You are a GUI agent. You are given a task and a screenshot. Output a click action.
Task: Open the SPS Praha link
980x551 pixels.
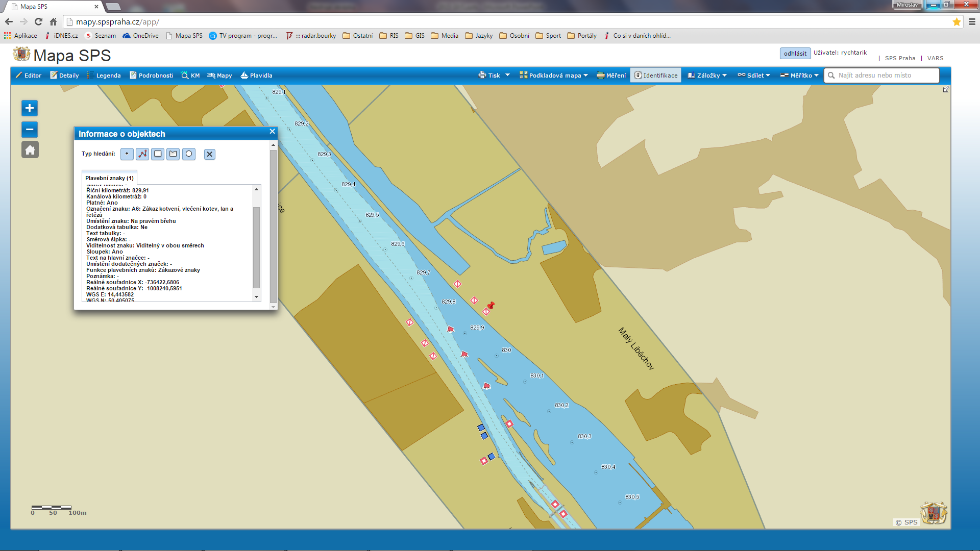(x=900, y=58)
